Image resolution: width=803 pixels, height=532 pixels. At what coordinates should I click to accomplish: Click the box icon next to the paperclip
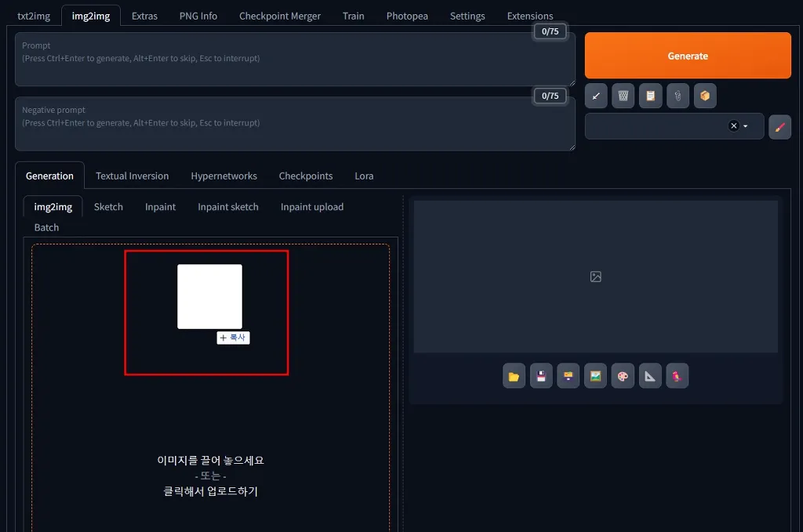(x=705, y=96)
